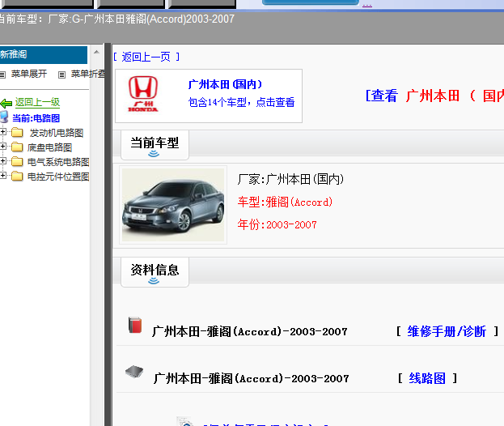Click the Accord car thumbnail image
This screenshot has height=426, width=504.
click(173, 205)
